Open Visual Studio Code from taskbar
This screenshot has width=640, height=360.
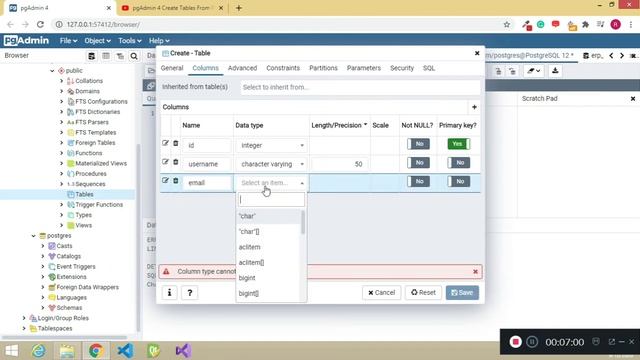125,351
